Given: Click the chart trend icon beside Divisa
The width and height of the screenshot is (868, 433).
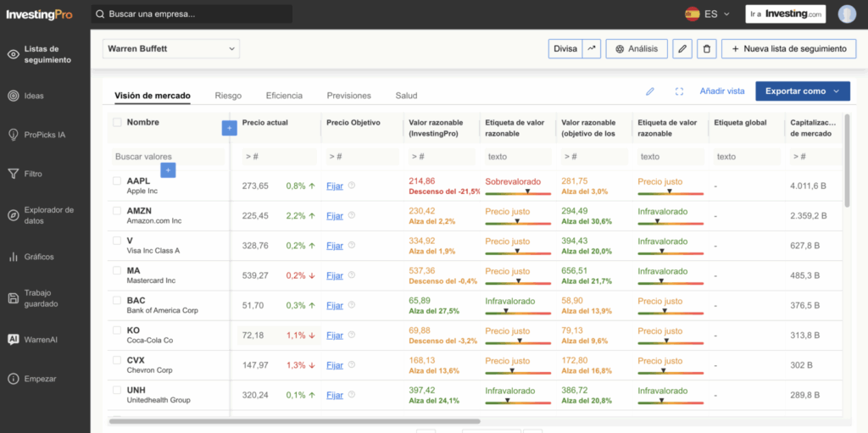Looking at the screenshot, I should [x=592, y=49].
